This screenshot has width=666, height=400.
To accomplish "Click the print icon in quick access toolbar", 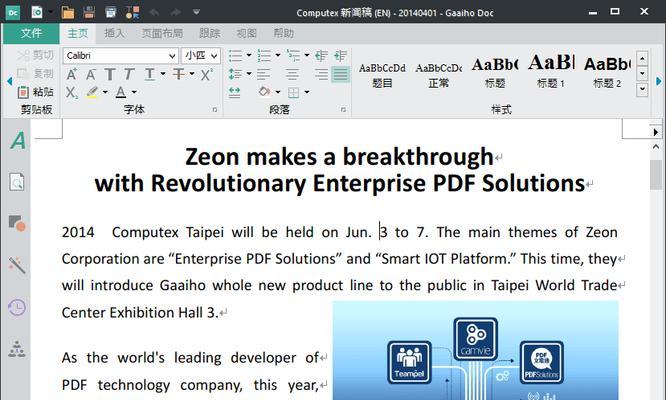I will pos(110,12).
